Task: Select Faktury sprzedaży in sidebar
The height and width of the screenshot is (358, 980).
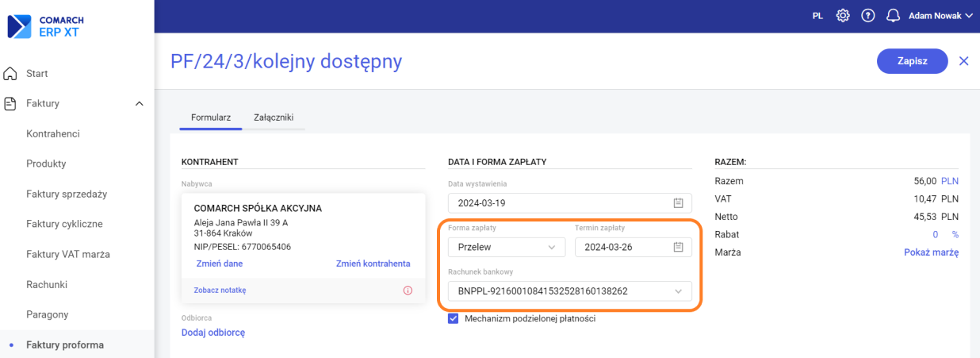Action: click(67, 194)
